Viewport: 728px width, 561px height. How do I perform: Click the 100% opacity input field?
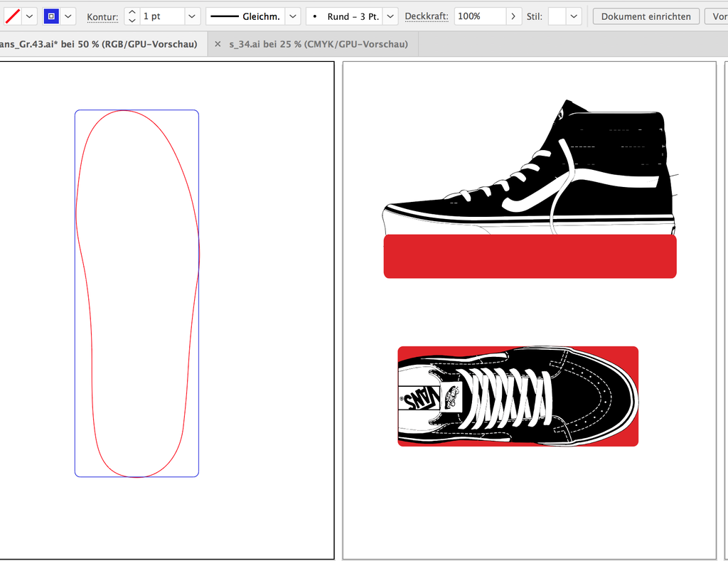point(480,16)
